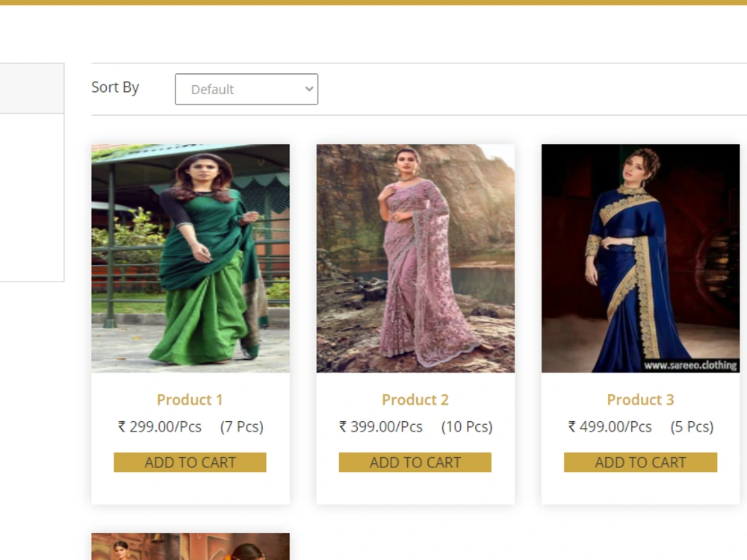Open the Sort By dropdown showing Default

pyautogui.click(x=247, y=89)
